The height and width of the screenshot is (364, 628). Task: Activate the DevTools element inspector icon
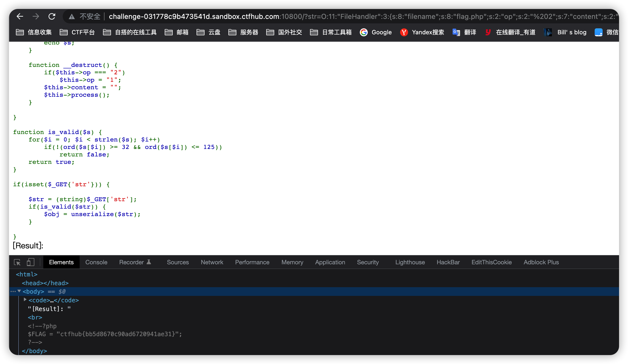pos(17,262)
